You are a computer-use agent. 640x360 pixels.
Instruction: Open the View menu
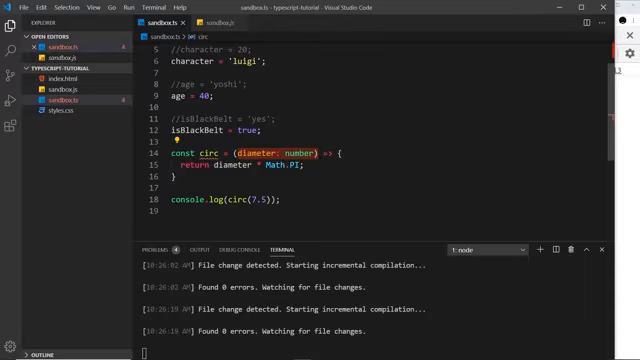(93, 7)
